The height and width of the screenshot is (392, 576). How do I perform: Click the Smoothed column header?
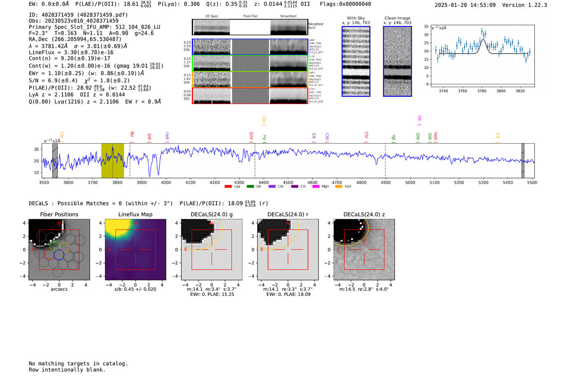(288, 16)
